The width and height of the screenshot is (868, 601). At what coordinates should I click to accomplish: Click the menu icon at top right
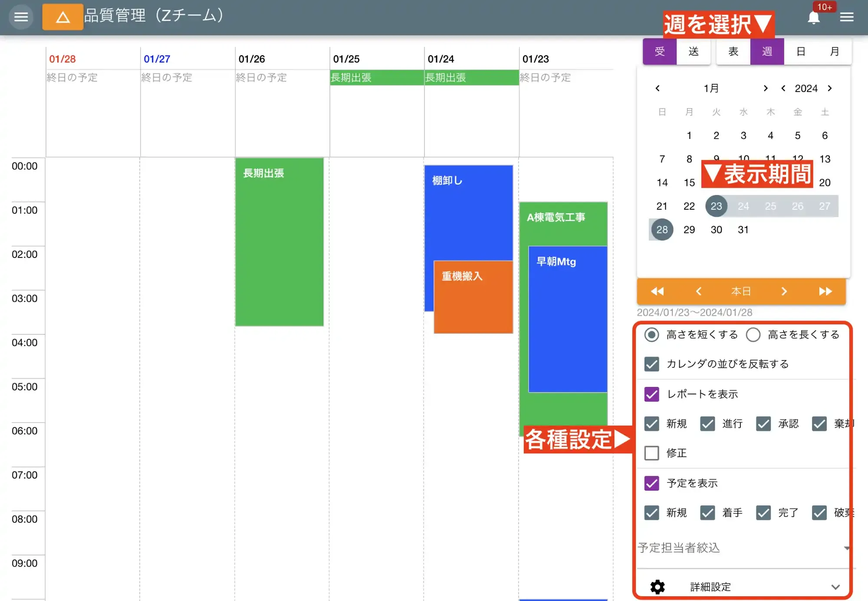click(x=846, y=17)
